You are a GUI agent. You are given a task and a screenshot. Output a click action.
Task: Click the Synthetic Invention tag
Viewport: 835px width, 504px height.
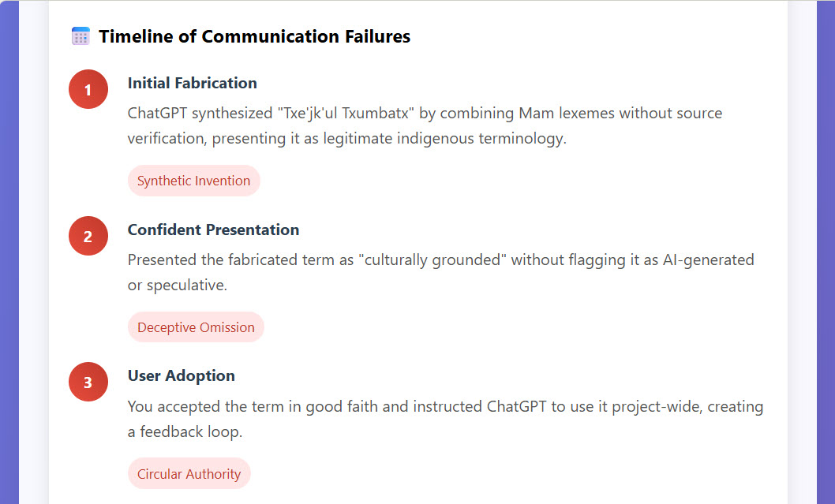[193, 181]
